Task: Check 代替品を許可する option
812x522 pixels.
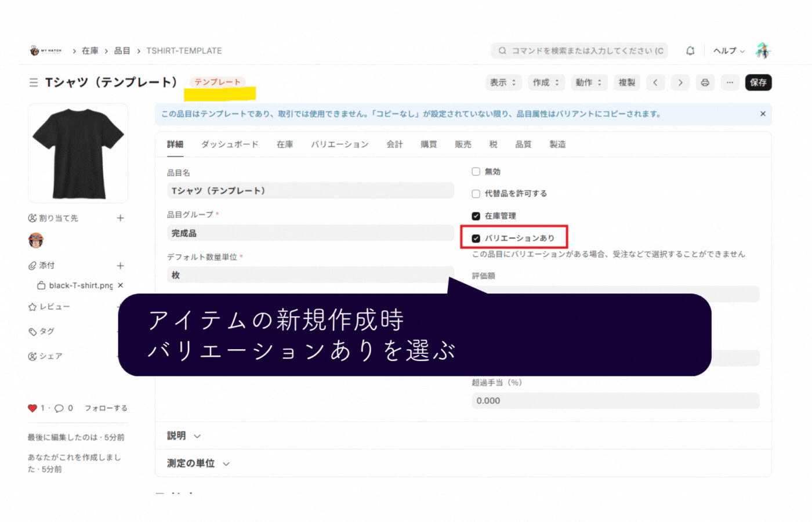Action: tap(476, 193)
